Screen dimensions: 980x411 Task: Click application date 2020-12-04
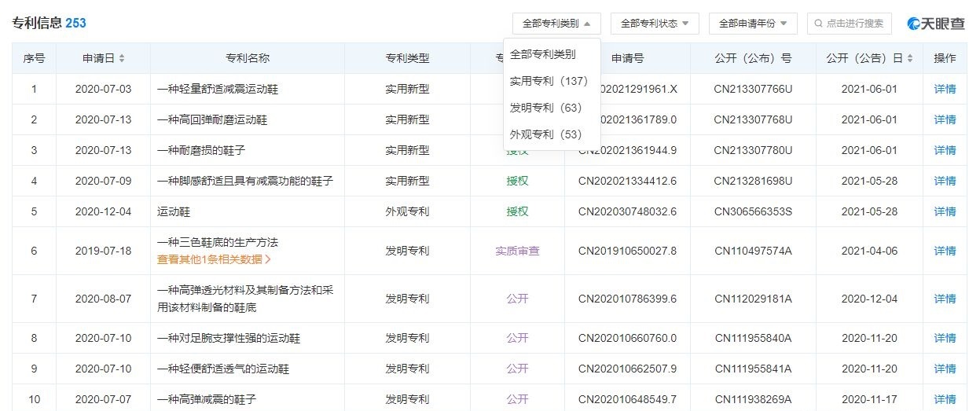point(103,211)
